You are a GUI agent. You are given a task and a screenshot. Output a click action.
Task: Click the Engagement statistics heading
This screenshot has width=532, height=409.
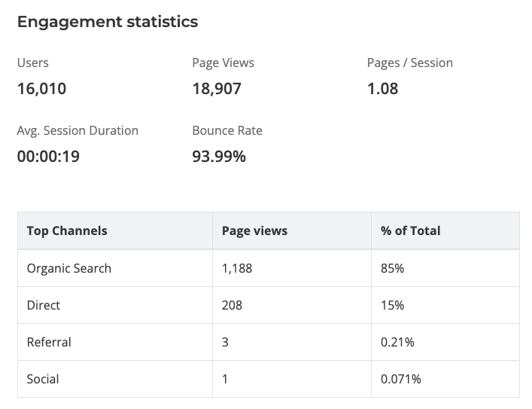108,22
